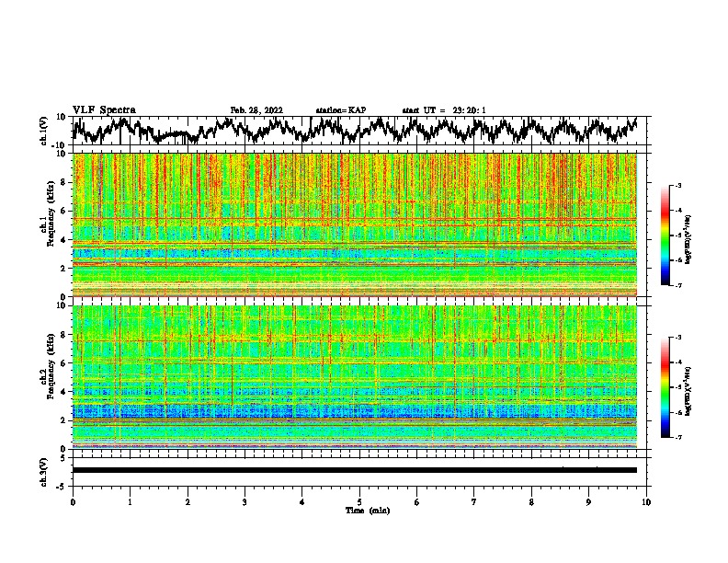Viewport: 728px width, 563px height.
Task: Click time axis tick label "8"
Action: pos(531,502)
